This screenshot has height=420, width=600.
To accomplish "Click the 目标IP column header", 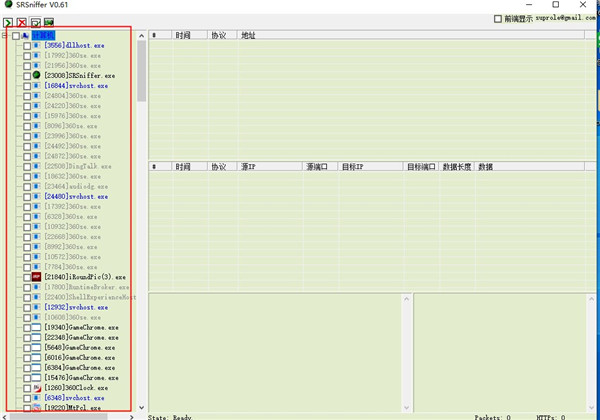I will (x=352, y=167).
